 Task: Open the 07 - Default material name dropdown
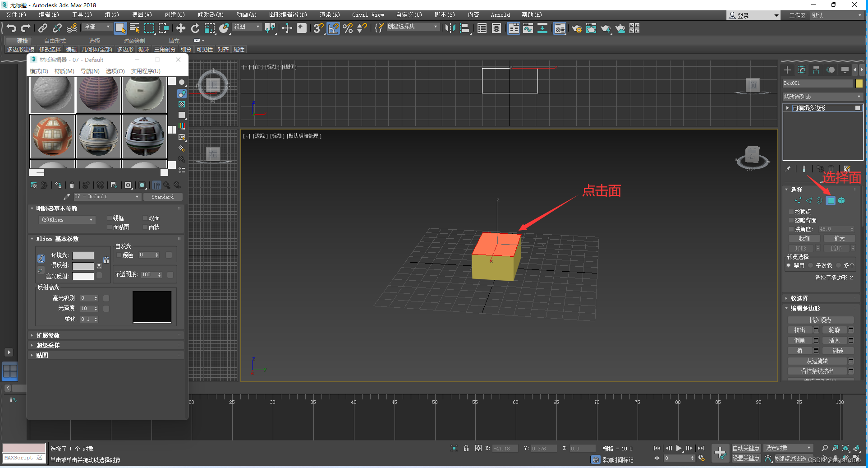coord(107,197)
